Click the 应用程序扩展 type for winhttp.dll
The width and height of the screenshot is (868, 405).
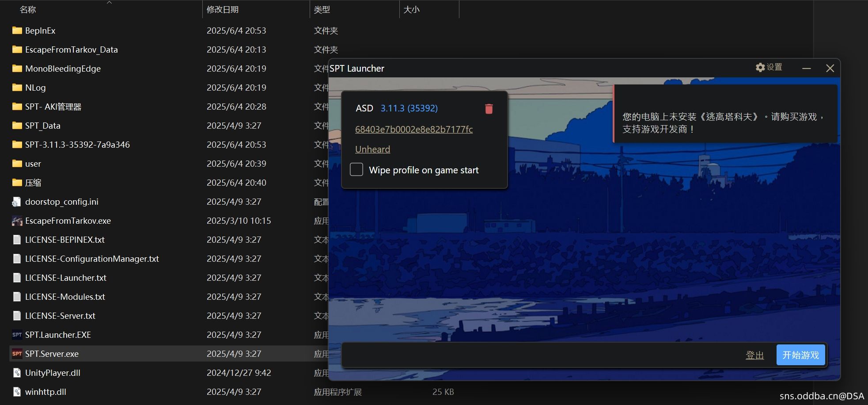tap(338, 392)
